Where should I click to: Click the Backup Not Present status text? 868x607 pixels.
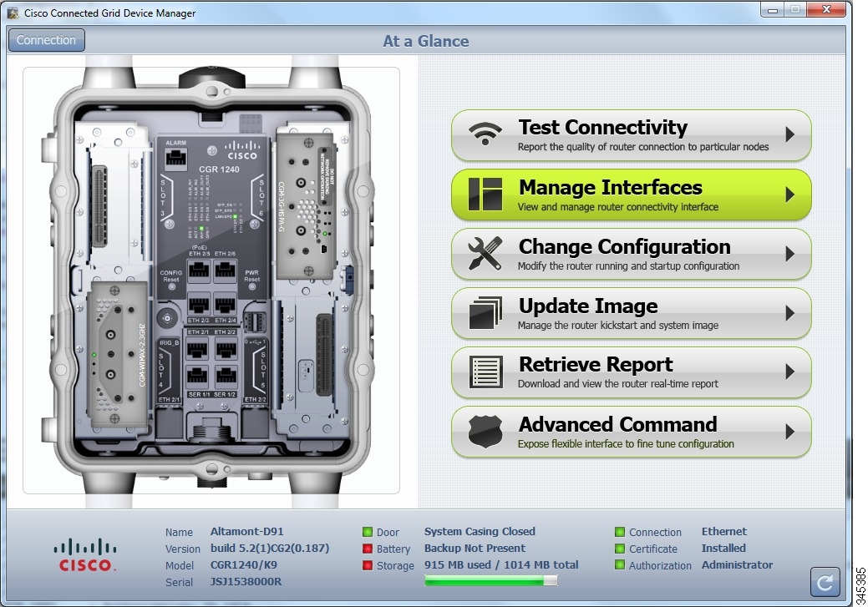coord(475,548)
